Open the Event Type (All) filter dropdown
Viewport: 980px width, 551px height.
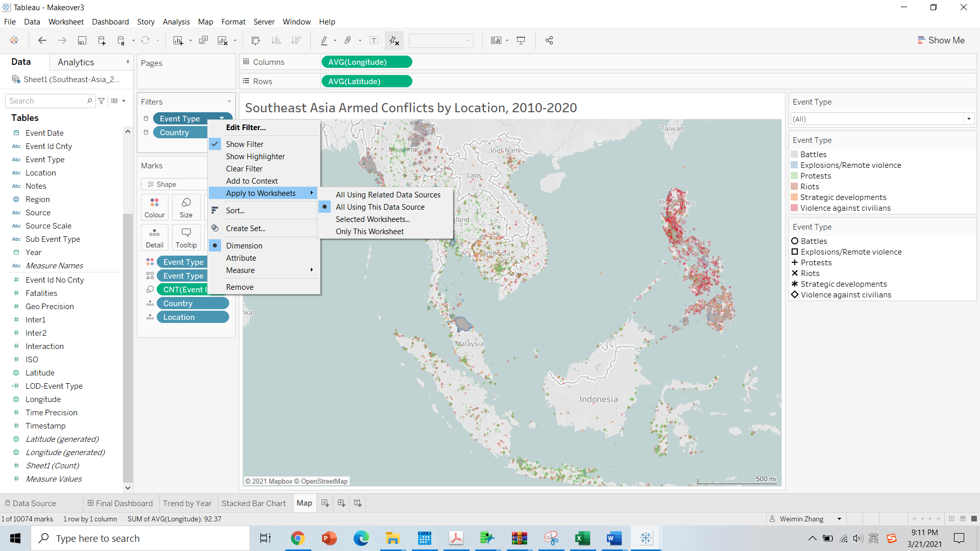[968, 119]
